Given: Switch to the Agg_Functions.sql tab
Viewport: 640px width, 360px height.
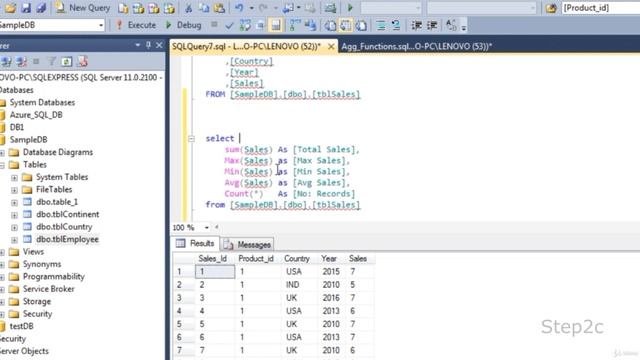Looking at the screenshot, I should coord(416,47).
